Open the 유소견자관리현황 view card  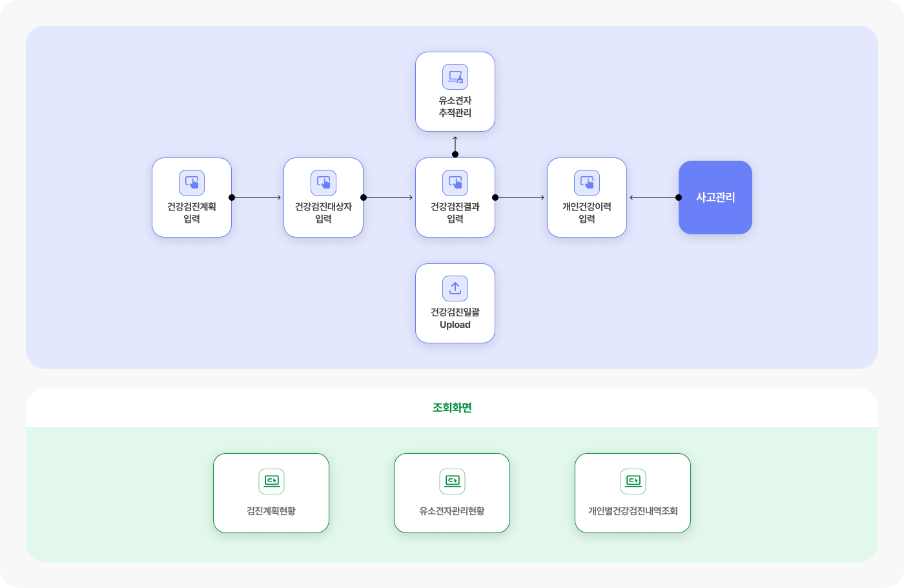point(452,493)
